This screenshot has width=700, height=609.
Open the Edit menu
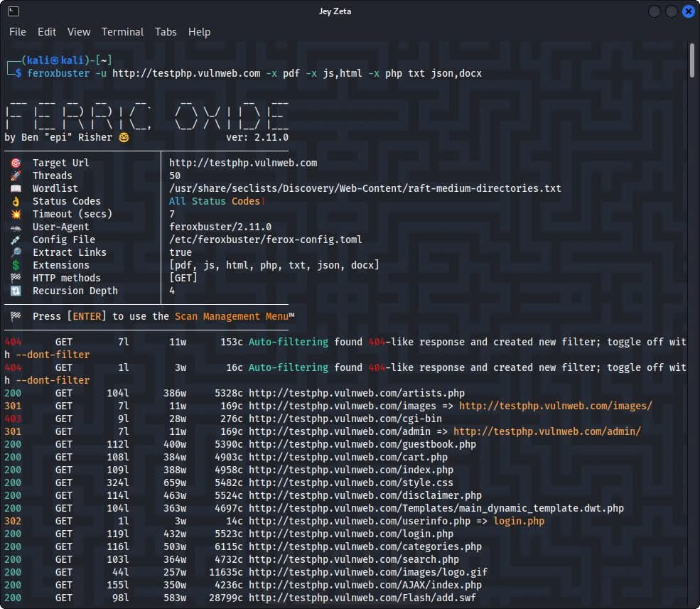(x=47, y=32)
